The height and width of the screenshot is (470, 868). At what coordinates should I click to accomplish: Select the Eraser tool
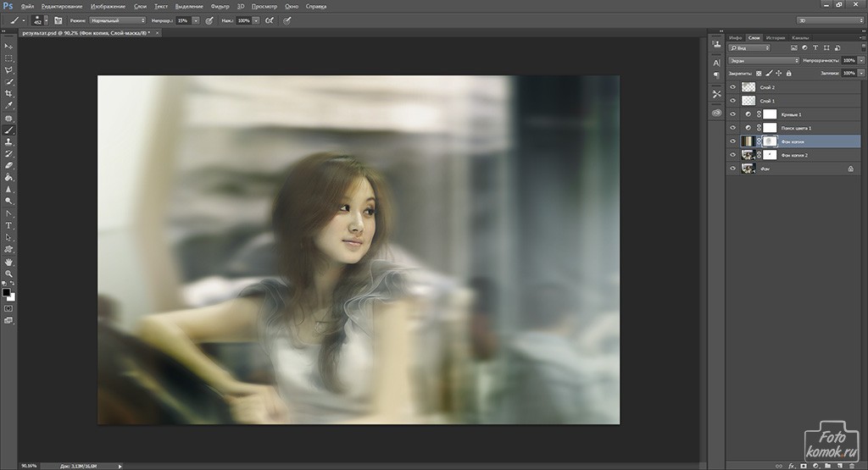click(8, 165)
